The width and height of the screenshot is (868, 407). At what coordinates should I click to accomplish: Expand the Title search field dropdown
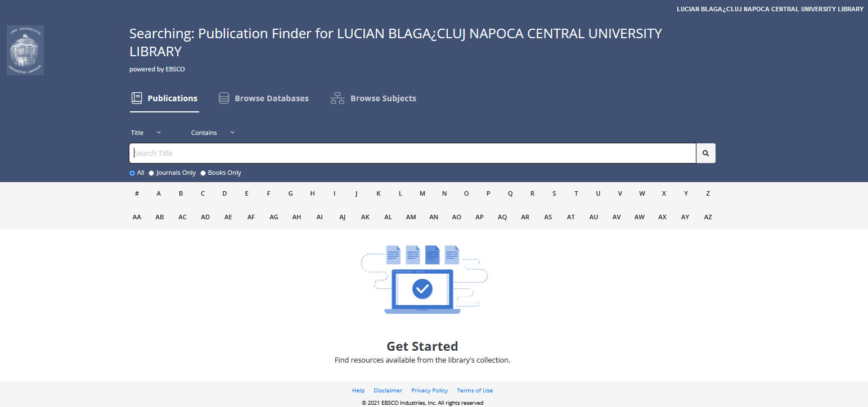tap(146, 133)
